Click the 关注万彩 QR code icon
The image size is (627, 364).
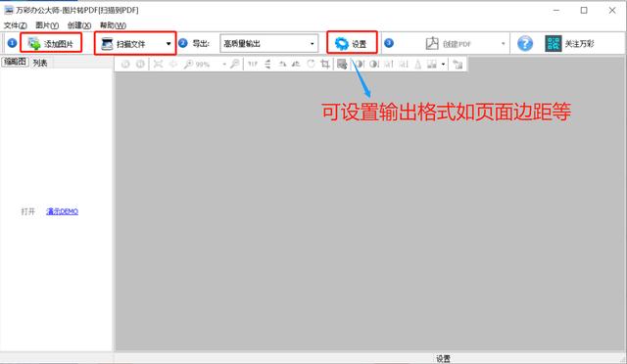click(553, 44)
